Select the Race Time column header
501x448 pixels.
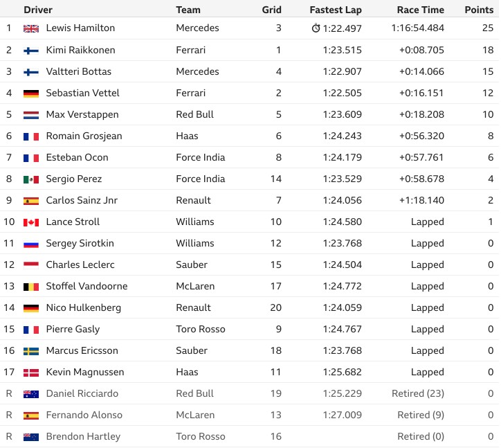(x=421, y=10)
